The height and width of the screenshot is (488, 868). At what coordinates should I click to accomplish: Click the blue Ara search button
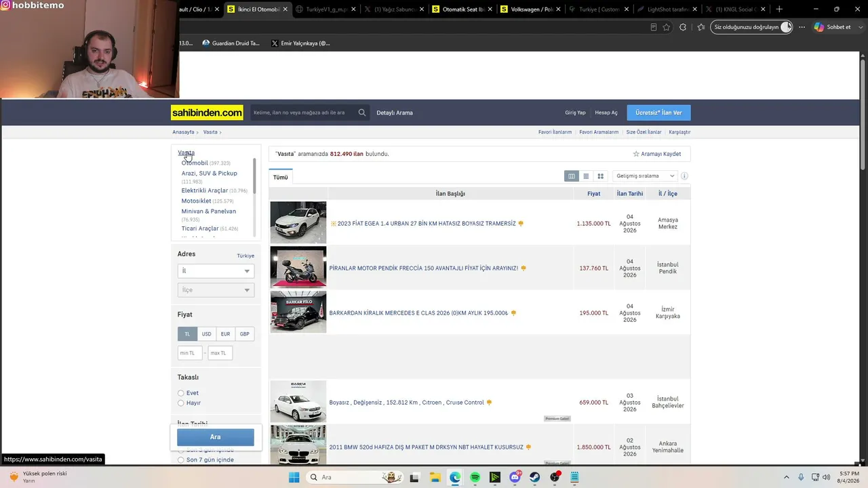pyautogui.click(x=216, y=437)
